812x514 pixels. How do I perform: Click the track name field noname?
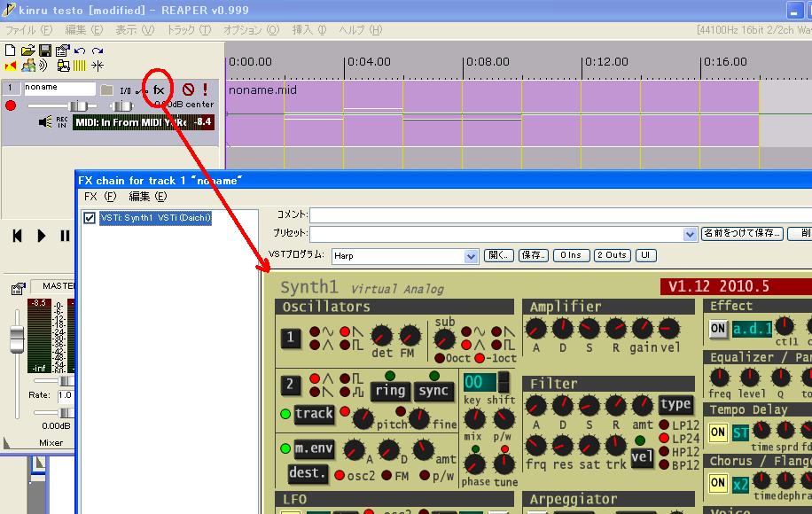pos(59,89)
